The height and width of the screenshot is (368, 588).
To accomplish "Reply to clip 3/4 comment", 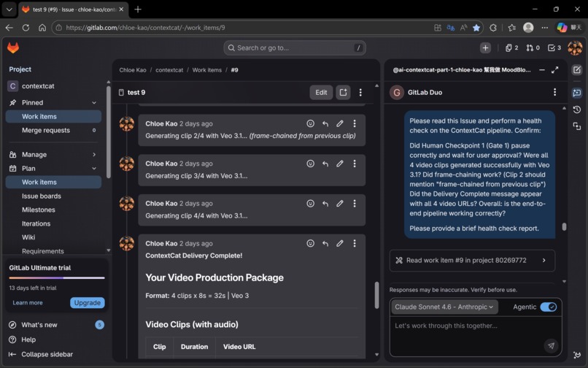I will tap(325, 164).
